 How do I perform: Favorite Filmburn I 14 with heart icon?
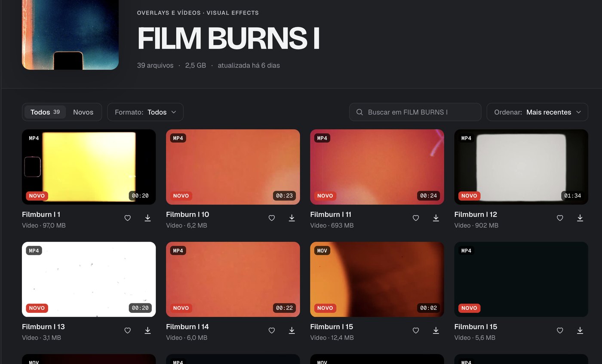click(271, 330)
